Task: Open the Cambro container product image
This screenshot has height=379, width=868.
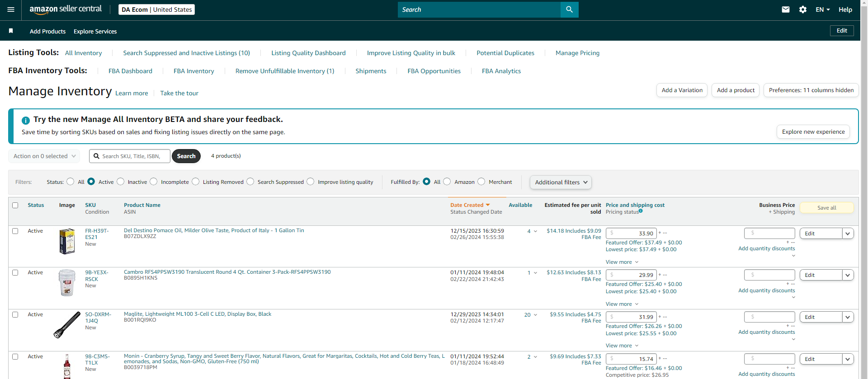Action: pos(67,283)
